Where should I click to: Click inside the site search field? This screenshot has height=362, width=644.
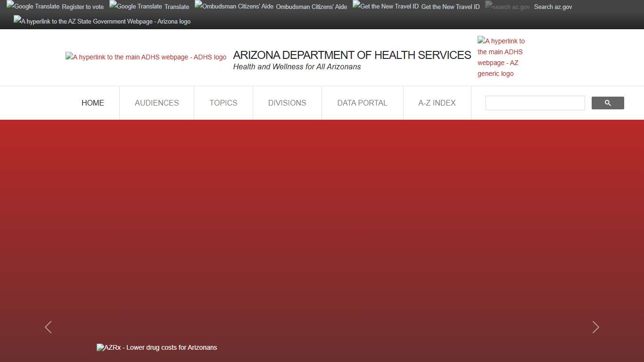coord(535,103)
